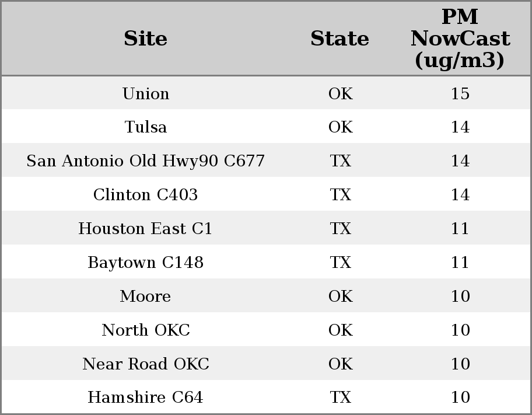Select the Houston East C1 cell
Image resolution: width=532 pixels, height=415 pixels.
click(x=146, y=228)
